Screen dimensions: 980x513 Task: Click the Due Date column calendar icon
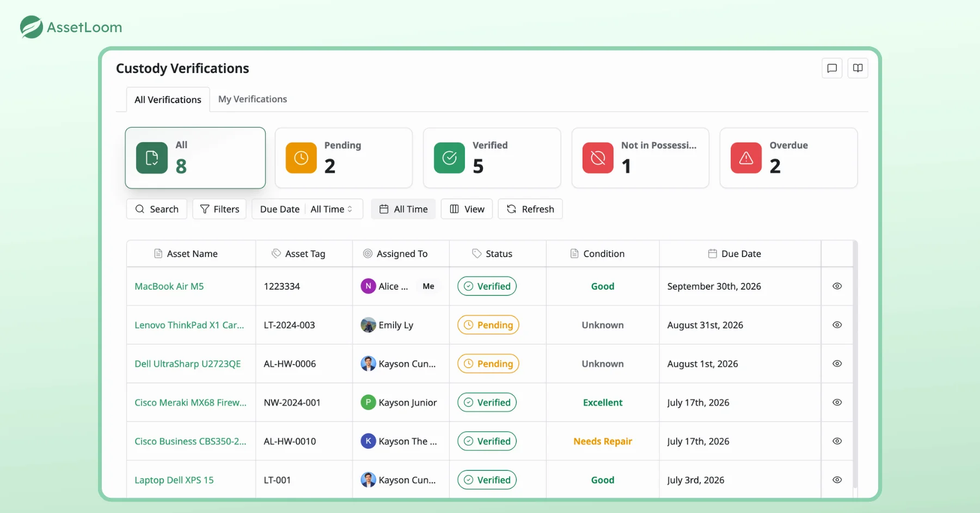point(712,253)
